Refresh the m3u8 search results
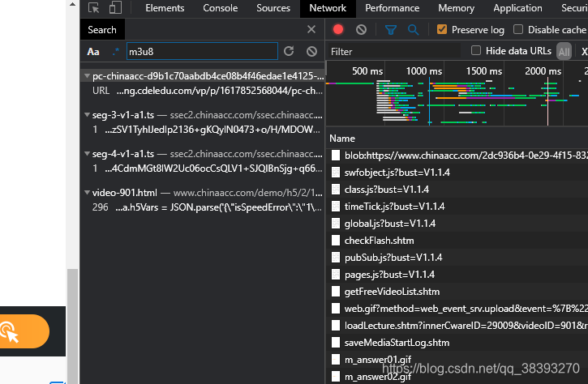 pyautogui.click(x=289, y=51)
